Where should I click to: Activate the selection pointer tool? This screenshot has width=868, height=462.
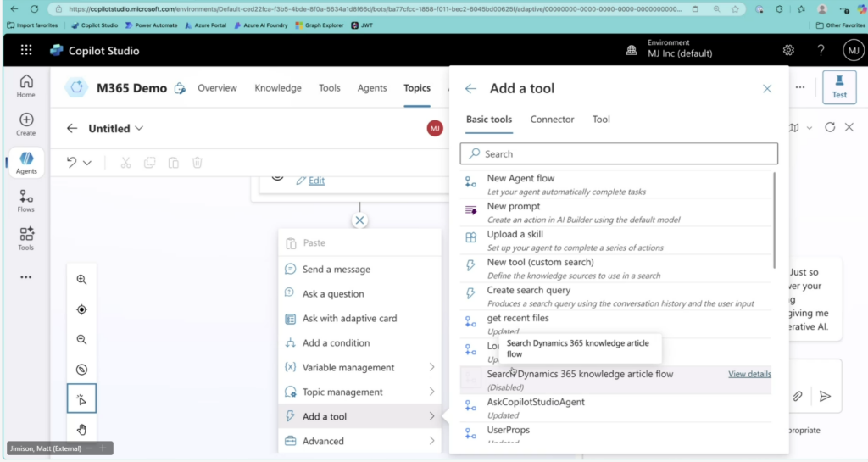pos(81,398)
